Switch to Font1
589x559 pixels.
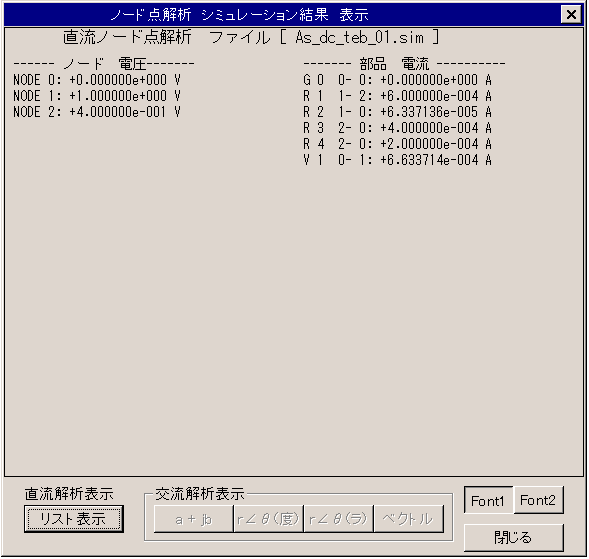tap(488, 500)
